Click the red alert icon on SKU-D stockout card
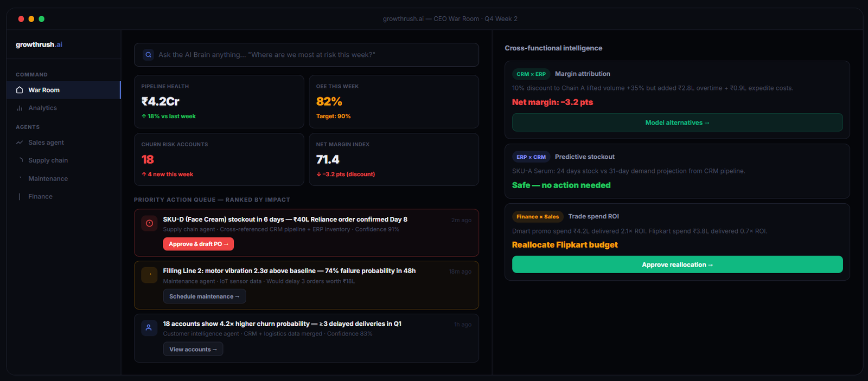The image size is (868, 381). coord(149,223)
